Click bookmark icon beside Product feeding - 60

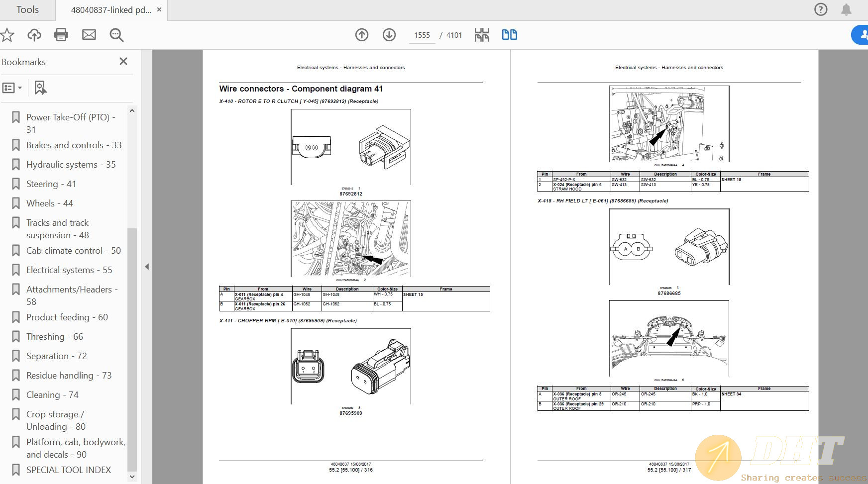click(16, 317)
